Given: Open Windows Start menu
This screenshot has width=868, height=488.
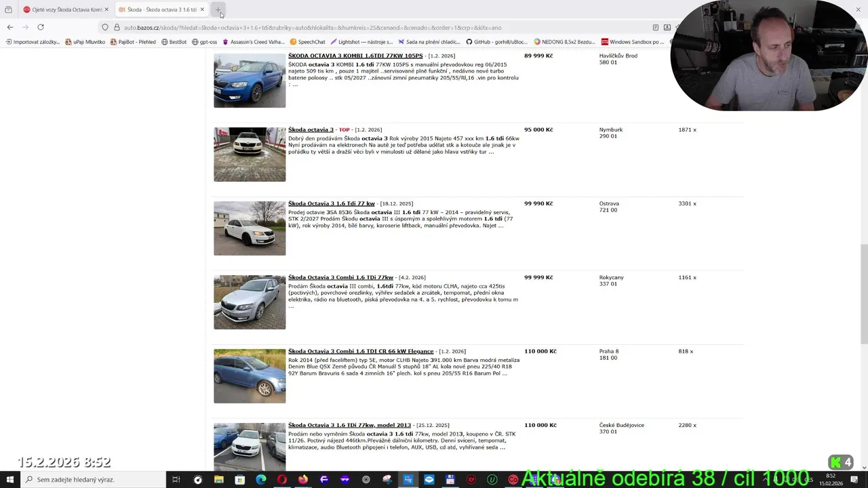Looking at the screenshot, I should click(x=9, y=480).
